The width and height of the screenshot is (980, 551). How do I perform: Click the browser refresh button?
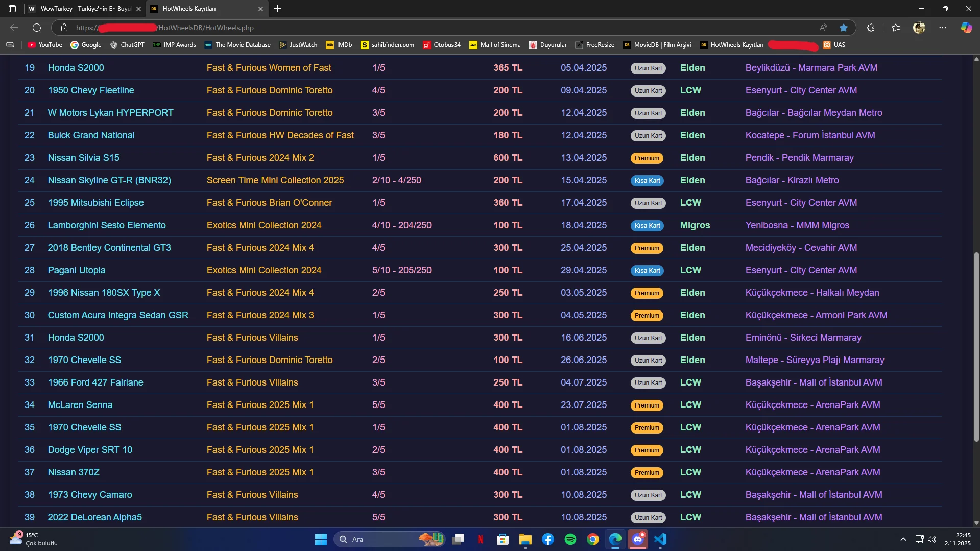tap(37, 28)
